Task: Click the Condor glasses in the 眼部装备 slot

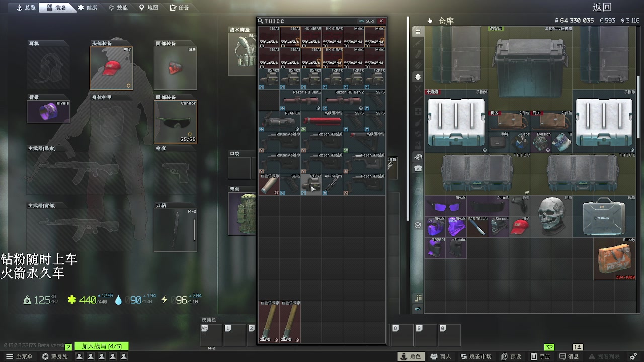Action: 176,122
